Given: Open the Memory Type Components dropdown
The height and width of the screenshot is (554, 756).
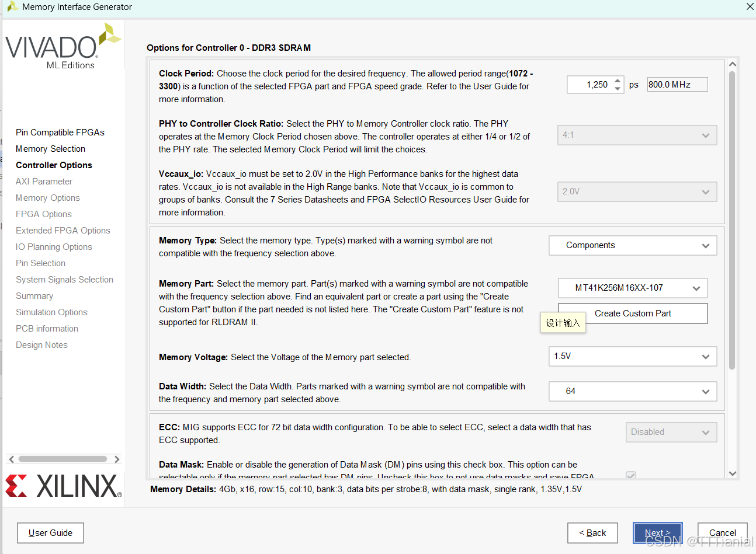Looking at the screenshot, I should tap(633, 245).
